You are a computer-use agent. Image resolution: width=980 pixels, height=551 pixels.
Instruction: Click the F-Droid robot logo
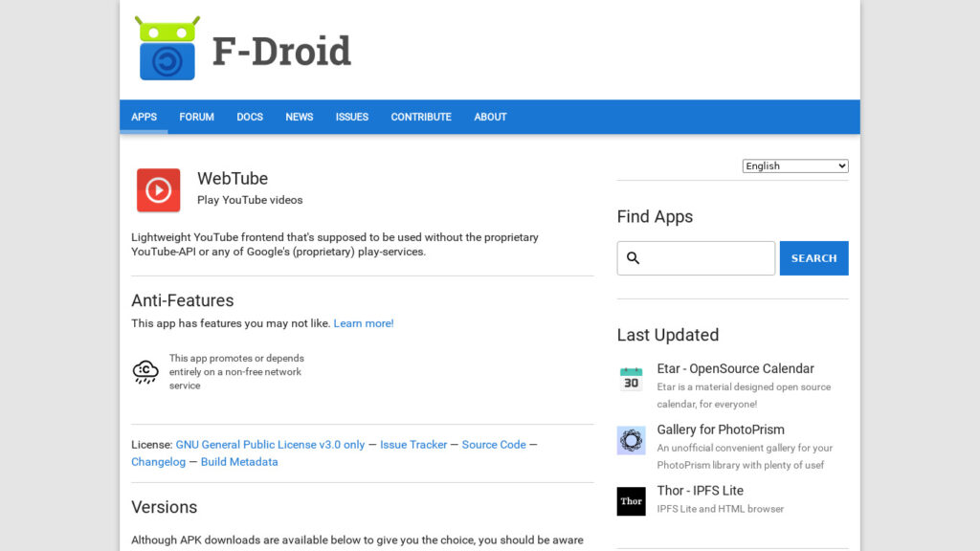click(x=167, y=48)
